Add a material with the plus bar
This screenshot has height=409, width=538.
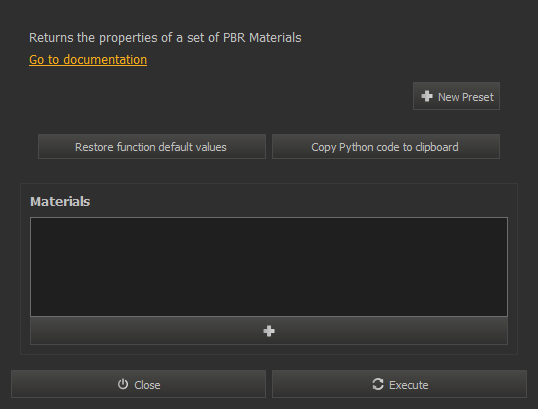click(x=269, y=331)
